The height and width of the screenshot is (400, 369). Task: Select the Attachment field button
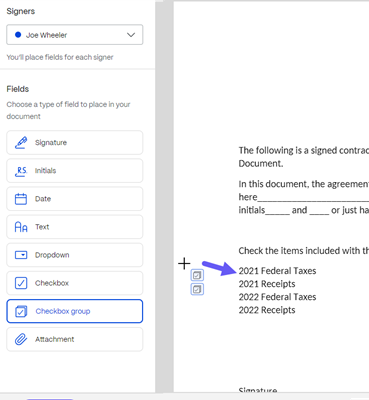point(75,339)
